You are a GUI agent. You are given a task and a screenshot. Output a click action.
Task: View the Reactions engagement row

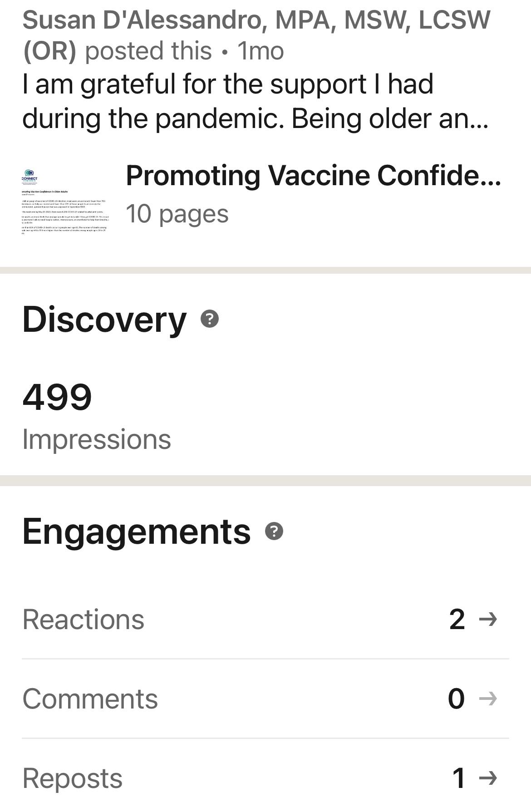click(265, 619)
